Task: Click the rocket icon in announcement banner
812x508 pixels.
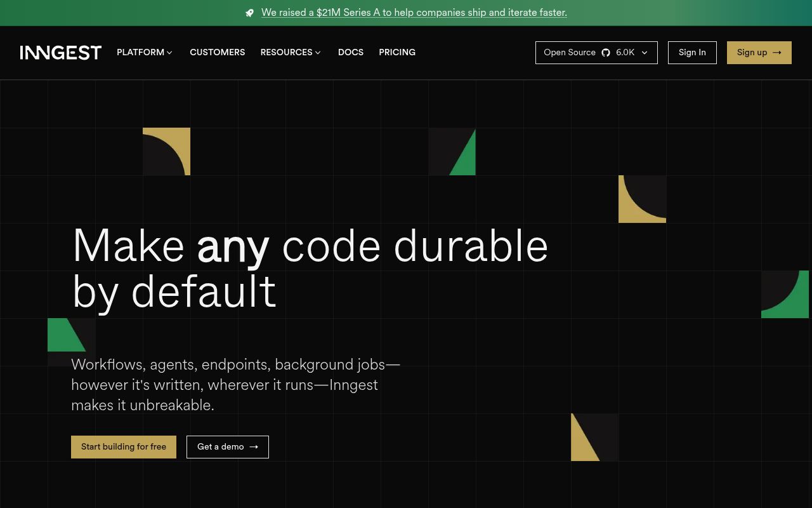Action: pos(250,13)
